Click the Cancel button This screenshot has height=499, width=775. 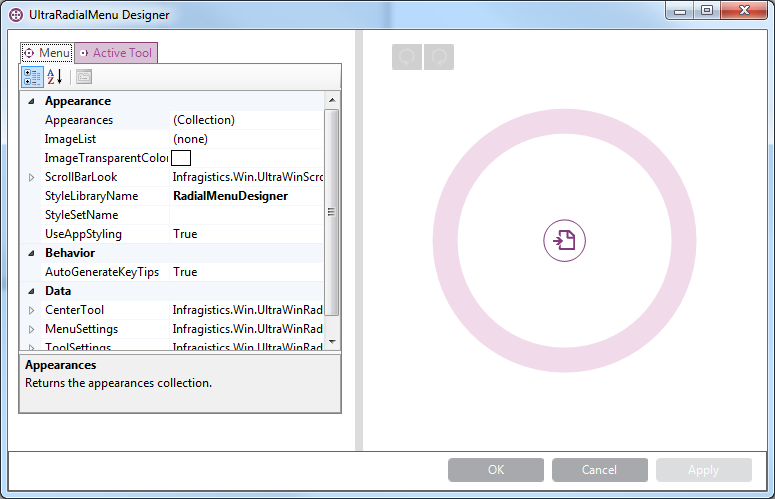click(x=599, y=470)
